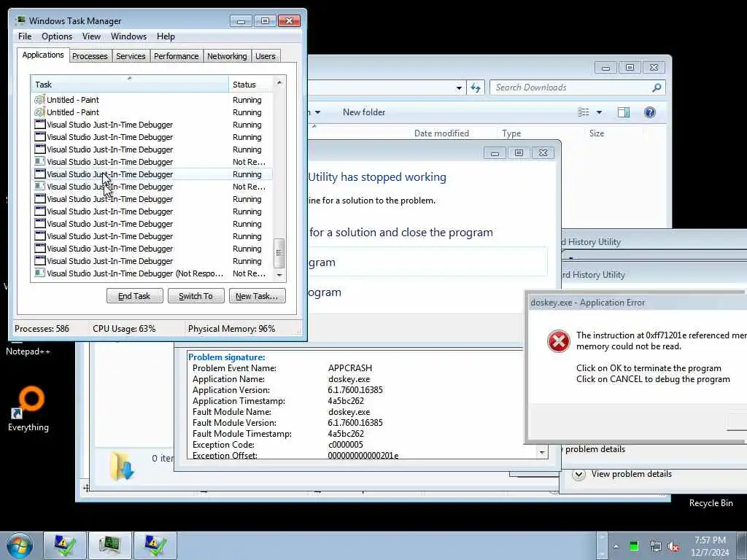Click the Explorer help icon
Screen dimensions: 747x560
coord(650,112)
